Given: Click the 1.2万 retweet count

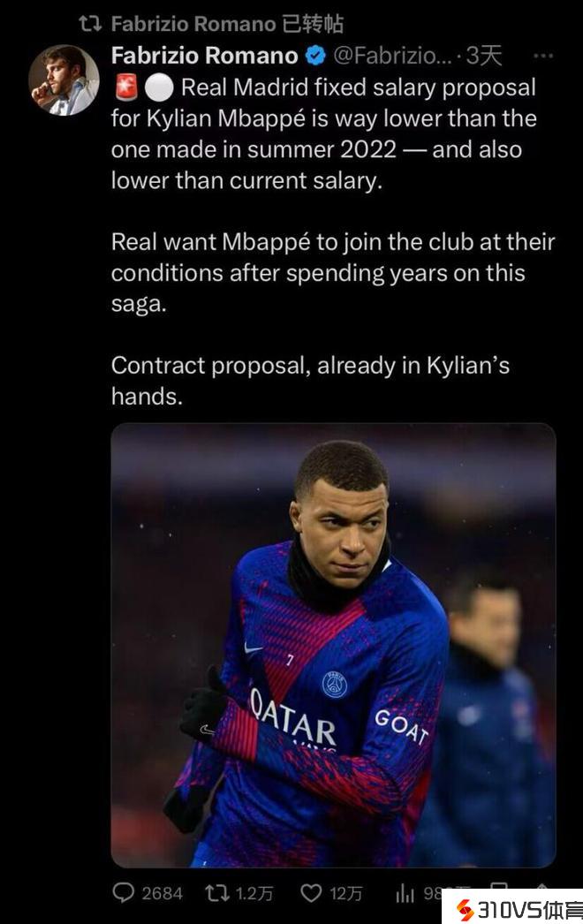Looking at the screenshot, I should click(x=254, y=894).
